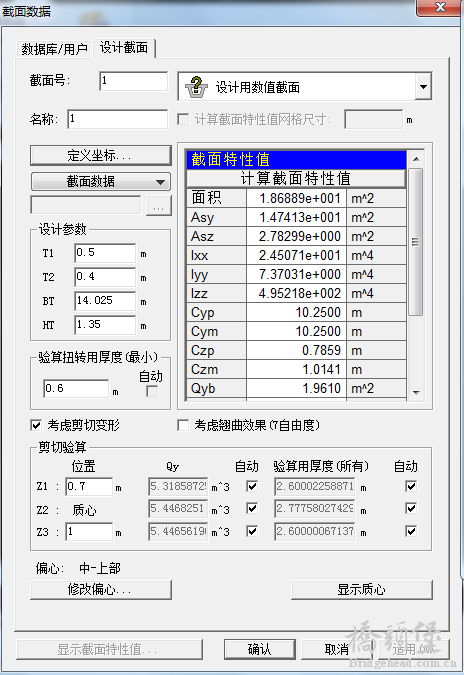The width and height of the screenshot is (464, 675).
Task: Select the Izz value 4.95218e+002
Action: 296,293
